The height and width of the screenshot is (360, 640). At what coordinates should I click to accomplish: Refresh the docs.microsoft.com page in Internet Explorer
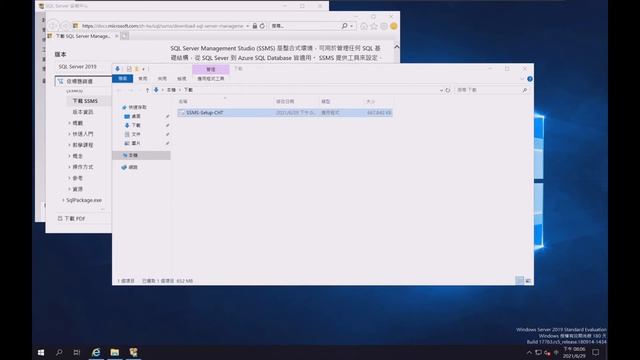tap(262, 26)
